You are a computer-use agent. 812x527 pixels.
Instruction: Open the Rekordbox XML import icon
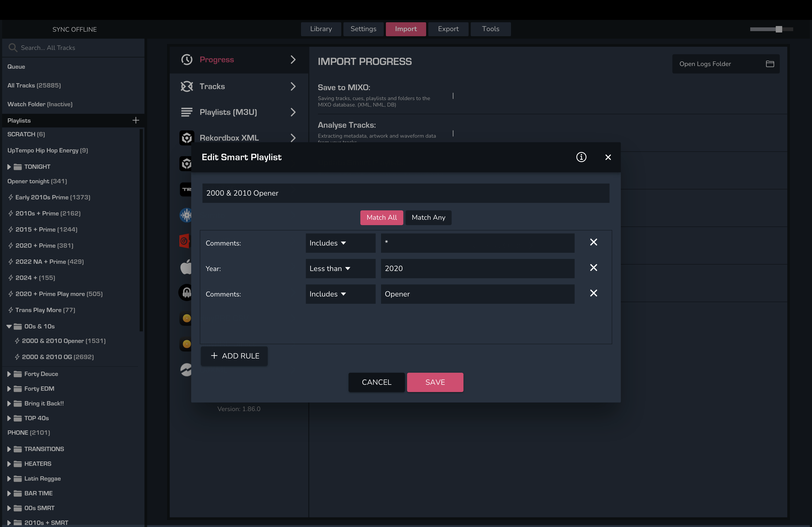186,138
